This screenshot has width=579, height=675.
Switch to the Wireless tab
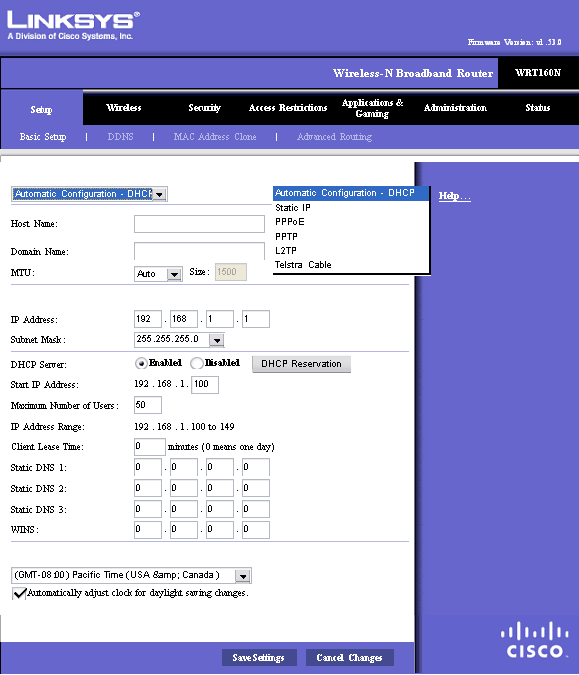(124, 108)
